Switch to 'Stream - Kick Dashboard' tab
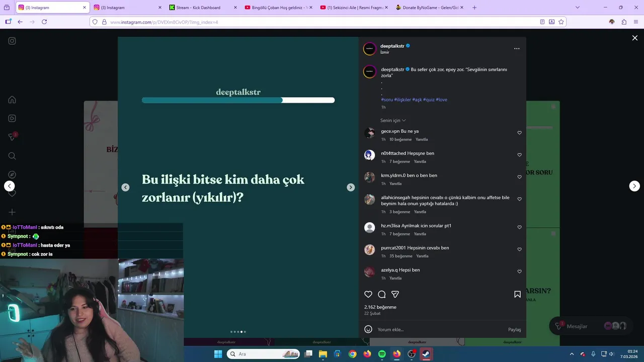Image resolution: width=644 pixels, height=362 pixels. click(x=201, y=8)
